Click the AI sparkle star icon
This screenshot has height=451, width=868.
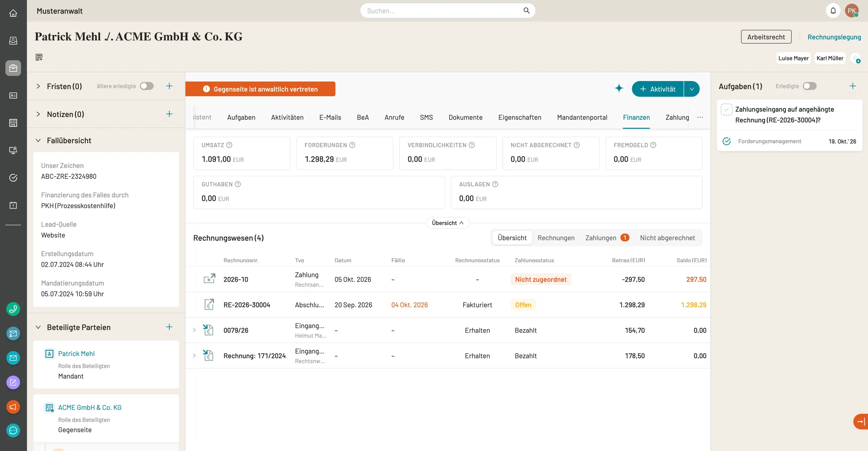tap(619, 88)
